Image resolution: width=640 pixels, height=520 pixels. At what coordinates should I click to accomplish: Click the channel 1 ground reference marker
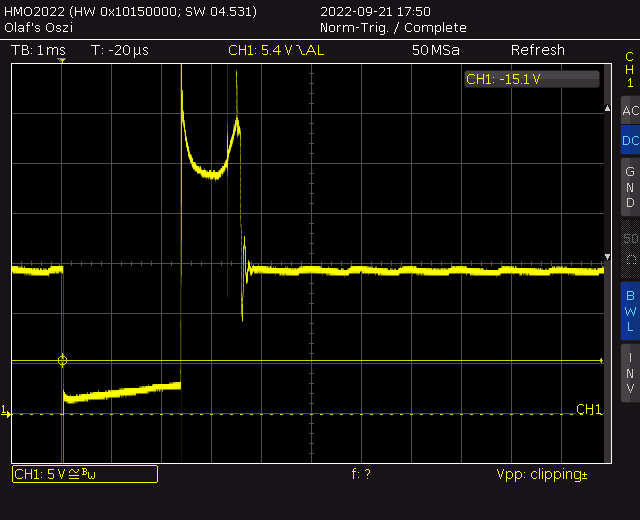point(5,411)
